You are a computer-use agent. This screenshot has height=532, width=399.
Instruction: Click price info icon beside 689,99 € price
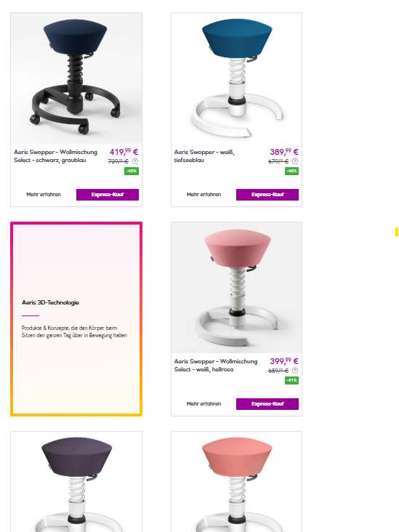[295, 371]
